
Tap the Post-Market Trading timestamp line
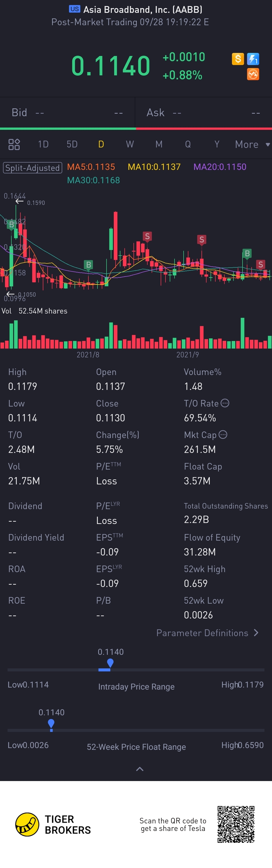(x=130, y=22)
